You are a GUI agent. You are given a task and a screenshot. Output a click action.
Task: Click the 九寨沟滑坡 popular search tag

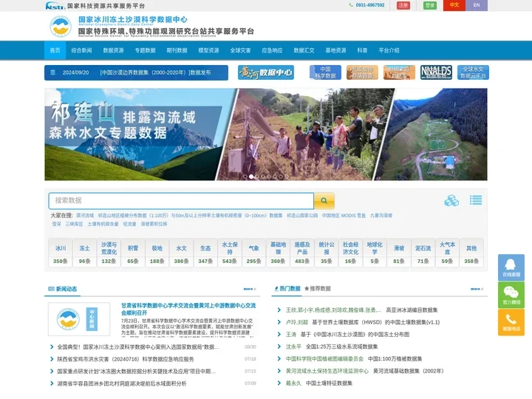pyautogui.click(x=381, y=216)
